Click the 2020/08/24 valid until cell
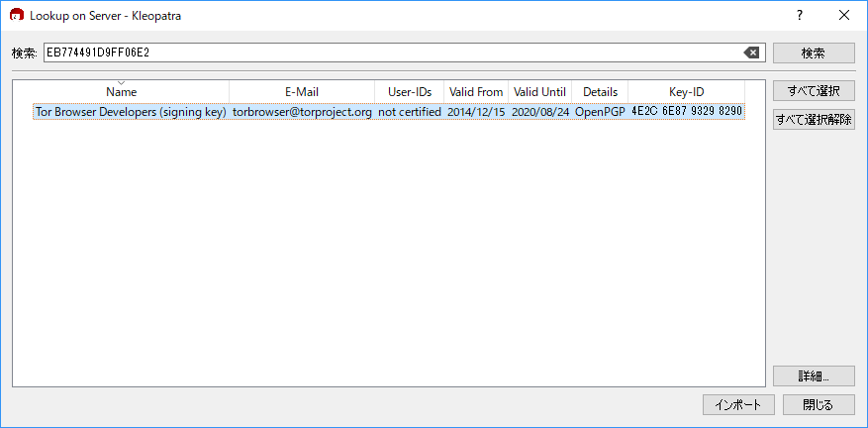Image resolution: width=868 pixels, height=428 pixels. point(539,111)
